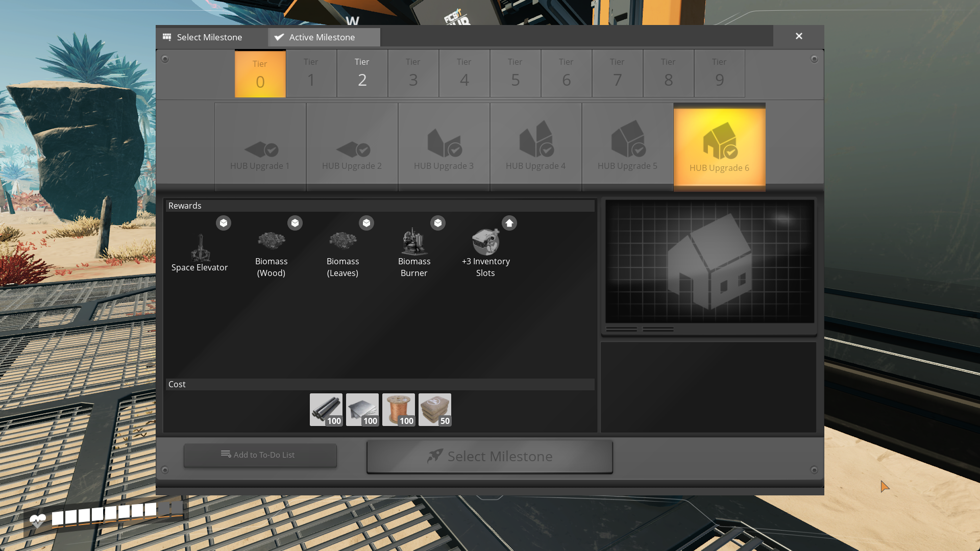Screen dimensions: 980x551
Task: Click the building badge above Biomass Burner
Action: coord(438,223)
